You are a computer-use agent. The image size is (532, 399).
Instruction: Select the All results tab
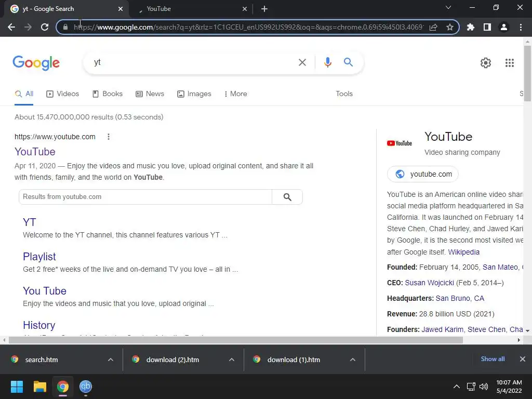click(24, 94)
